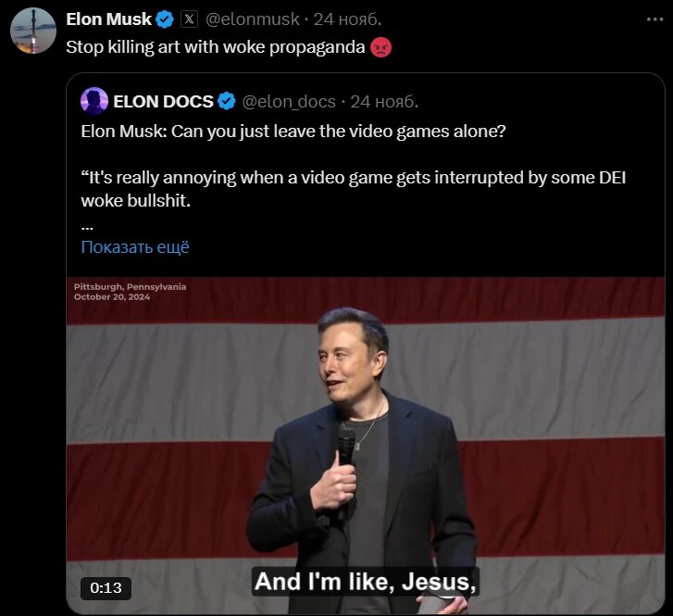Click the 'Stop killing art' tweet text
This screenshot has height=616, width=673.
[x=216, y=47]
